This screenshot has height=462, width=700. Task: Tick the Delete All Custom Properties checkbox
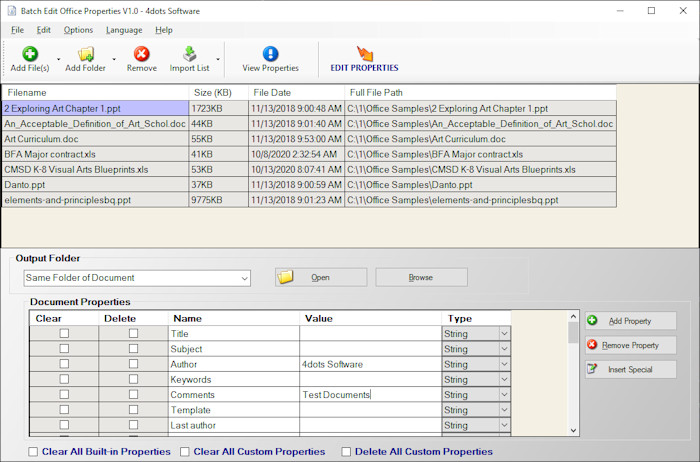pos(347,452)
